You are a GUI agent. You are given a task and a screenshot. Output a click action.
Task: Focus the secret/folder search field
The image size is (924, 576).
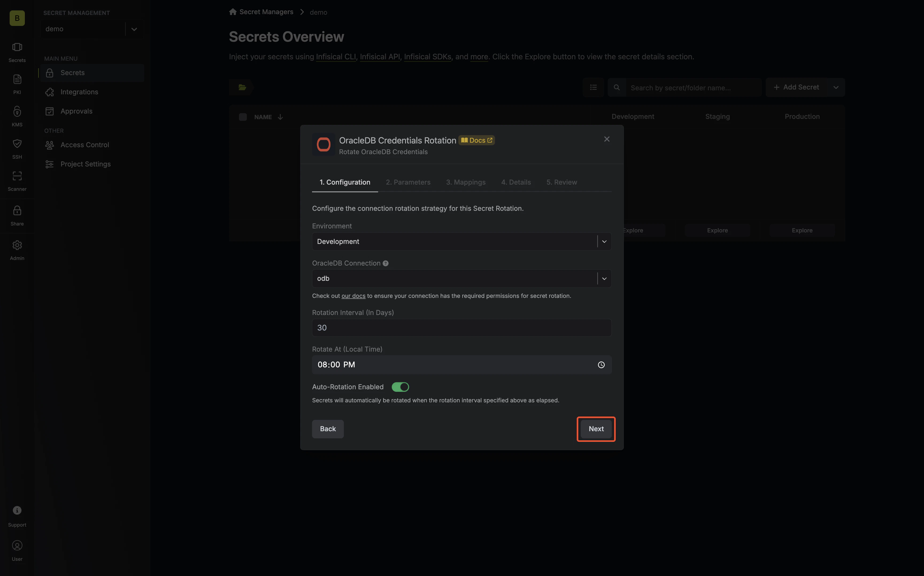tap(693, 88)
